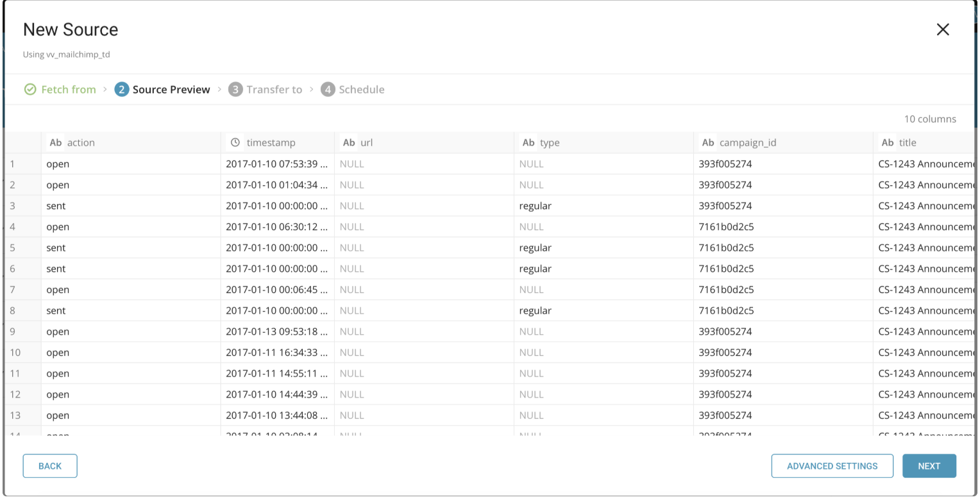The image size is (980, 504).
Task: Click row 12 number cell
Action: pyautogui.click(x=15, y=394)
